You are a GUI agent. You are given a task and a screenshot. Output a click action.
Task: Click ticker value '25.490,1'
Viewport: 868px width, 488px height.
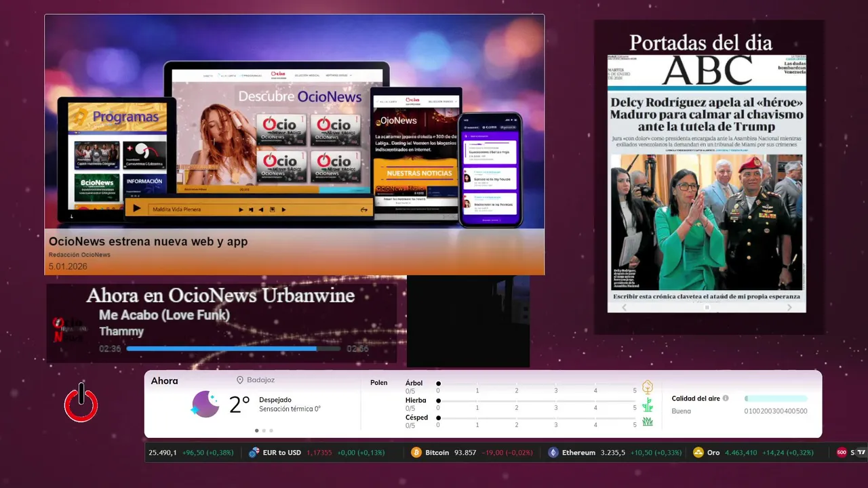pos(163,453)
